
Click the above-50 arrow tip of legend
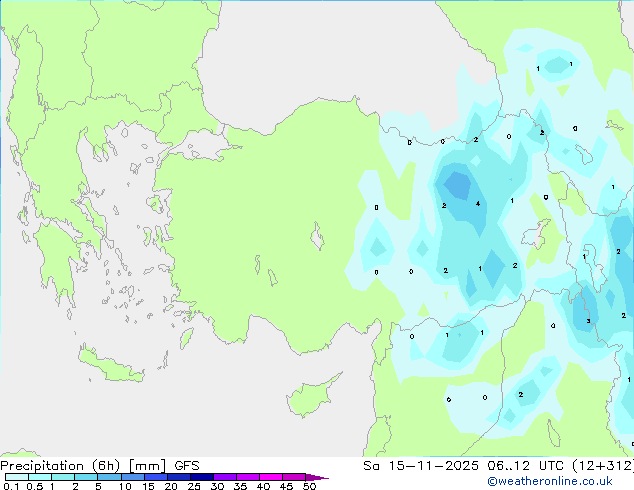point(317,477)
